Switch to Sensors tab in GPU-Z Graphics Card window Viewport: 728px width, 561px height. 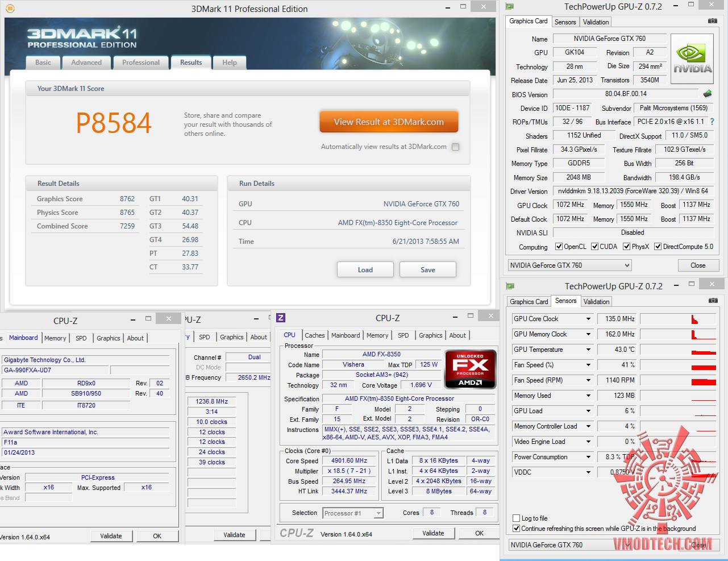click(x=565, y=22)
